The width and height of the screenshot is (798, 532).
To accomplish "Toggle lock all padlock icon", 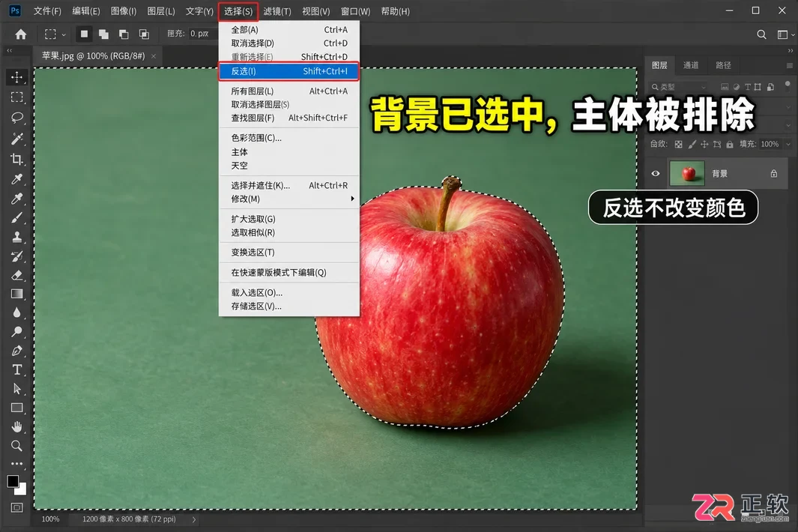I will (x=730, y=144).
